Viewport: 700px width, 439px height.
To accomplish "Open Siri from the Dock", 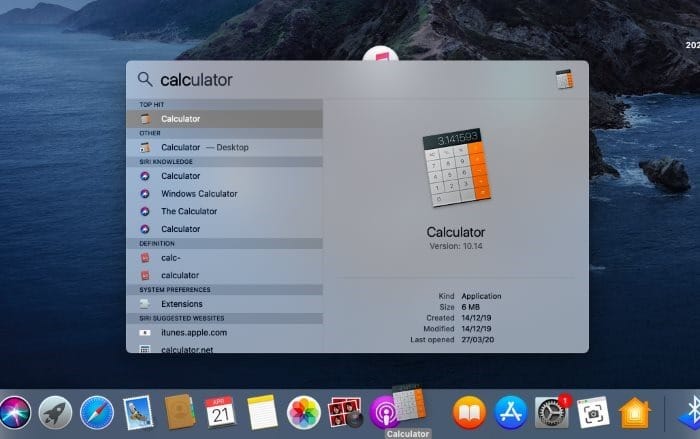I will click(x=15, y=412).
